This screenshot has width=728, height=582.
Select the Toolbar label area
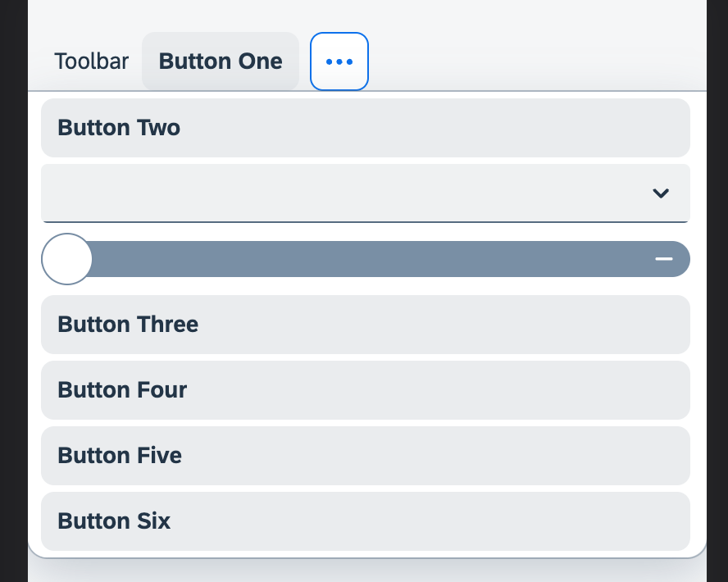pyautogui.click(x=91, y=61)
